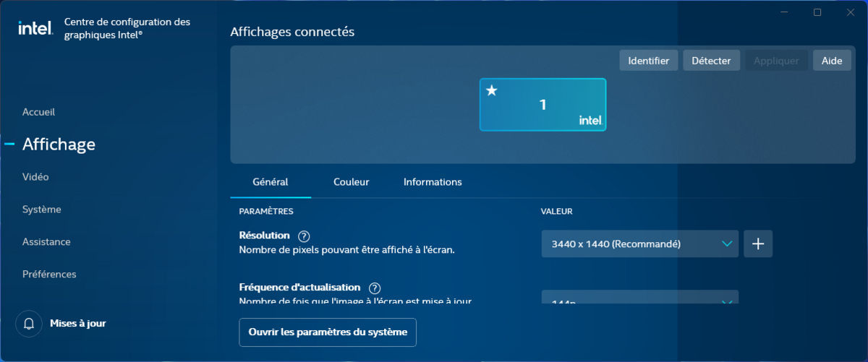Click the bell icon beside Mises à jour
The width and height of the screenshot is (868, 362).
tap(29, 324)
